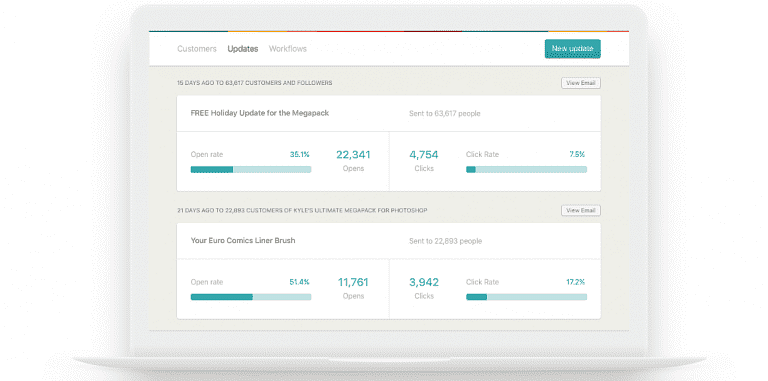The width and height of the screenshot is (768, 381).
Task: Click the 51.4% open rate progress bar
Action: click(x=251, y=297)
